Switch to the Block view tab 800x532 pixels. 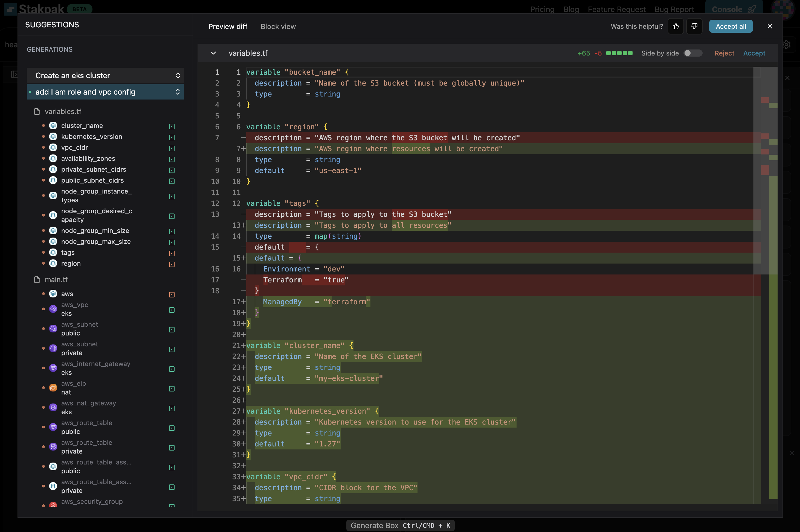278,27
